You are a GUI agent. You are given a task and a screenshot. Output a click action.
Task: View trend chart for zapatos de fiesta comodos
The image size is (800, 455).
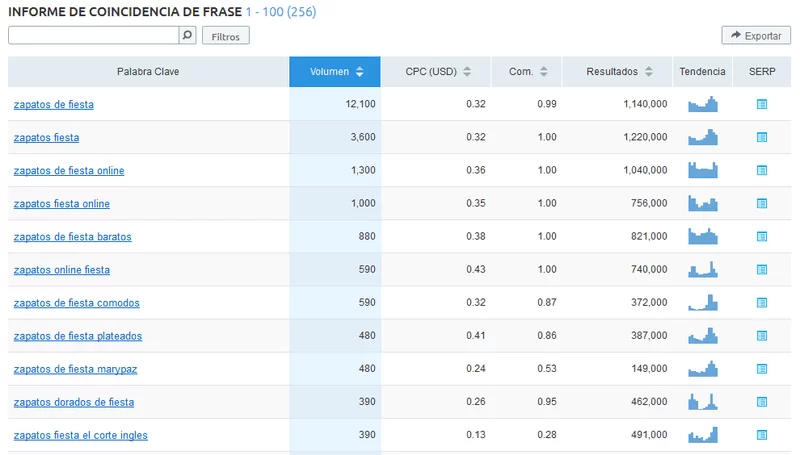click(703, 302)
